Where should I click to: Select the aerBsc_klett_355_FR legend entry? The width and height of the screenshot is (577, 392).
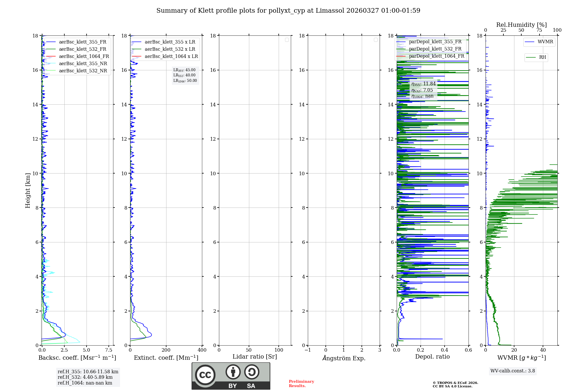point(83,42)
